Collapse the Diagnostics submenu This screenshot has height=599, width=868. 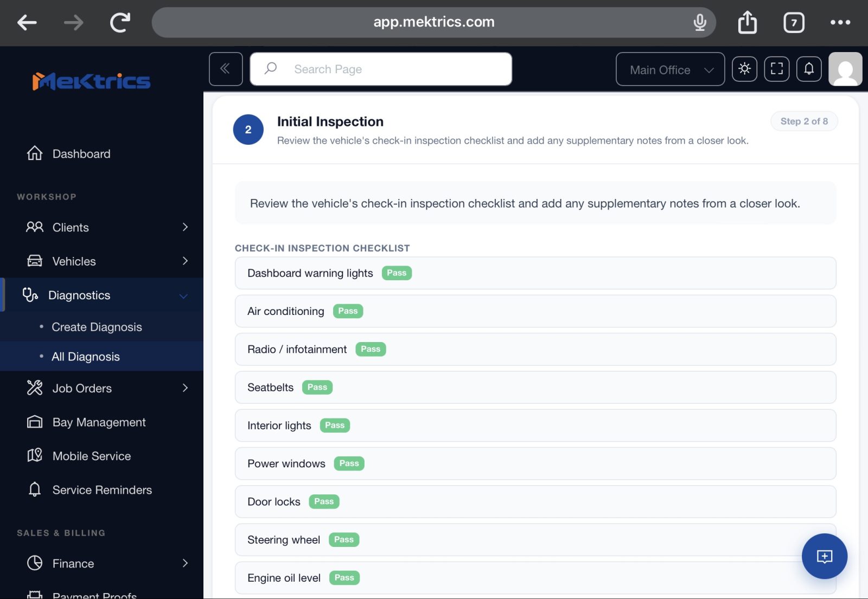point(183,296)
